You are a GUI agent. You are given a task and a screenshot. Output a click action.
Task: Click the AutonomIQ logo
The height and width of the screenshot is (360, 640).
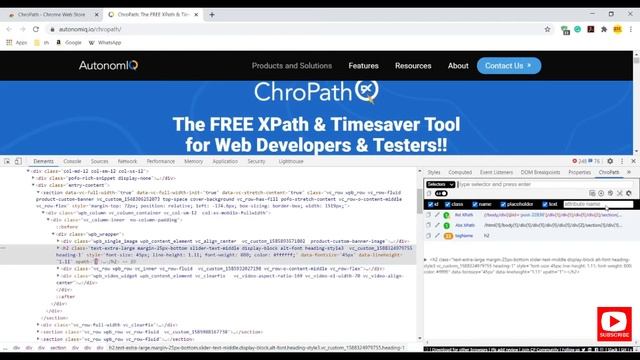109,65
